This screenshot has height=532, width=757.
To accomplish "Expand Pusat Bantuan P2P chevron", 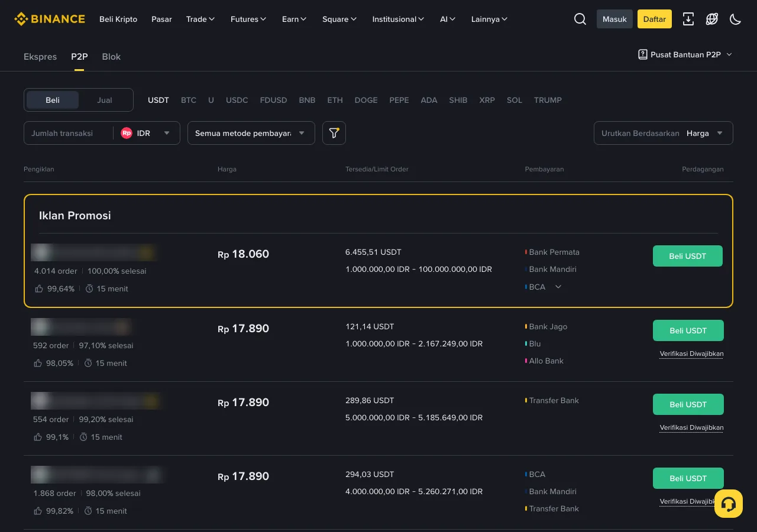I will coord(729,54).
